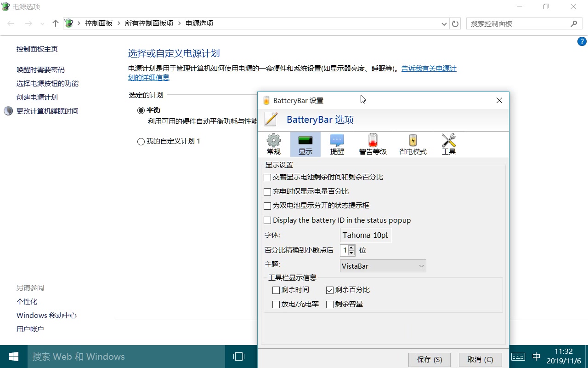Select the 显示 display tab

(x=305, y=144)
